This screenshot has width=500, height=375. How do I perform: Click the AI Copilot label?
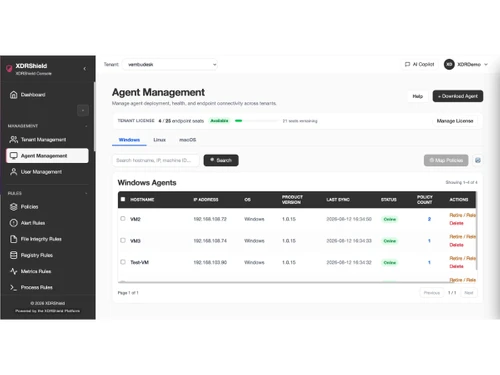click(423, 64)
